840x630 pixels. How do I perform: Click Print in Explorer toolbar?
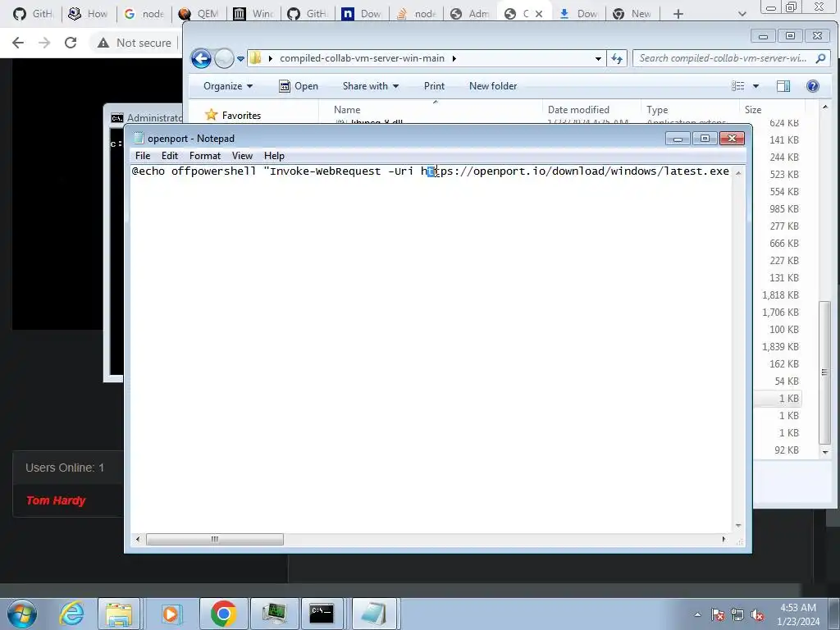point(434,86)
